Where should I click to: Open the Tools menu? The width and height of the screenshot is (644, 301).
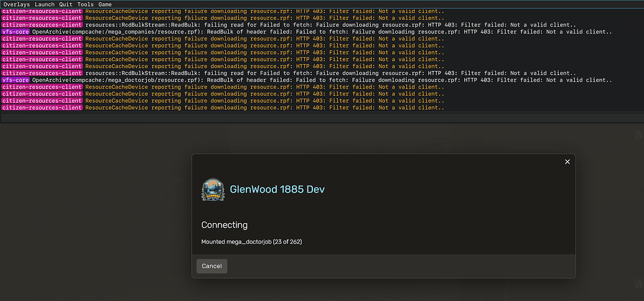[x=85, y=4]
